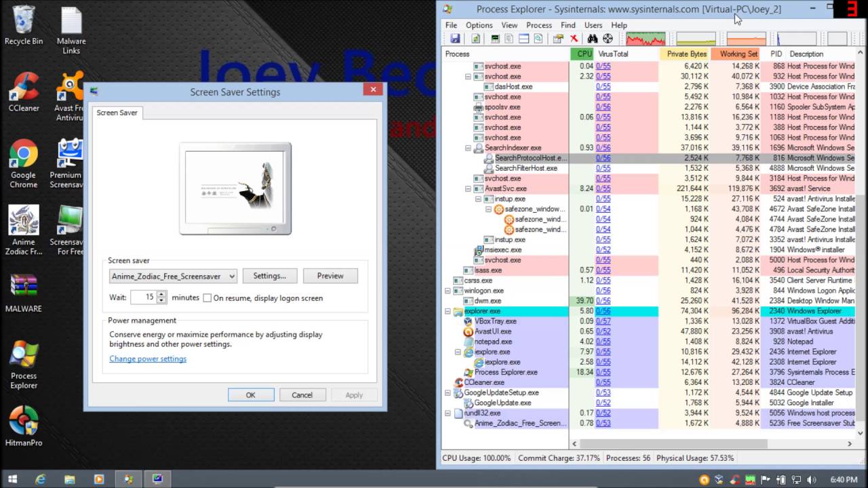
Task: Collapse the safezone_window tree node
Action: 488,209
